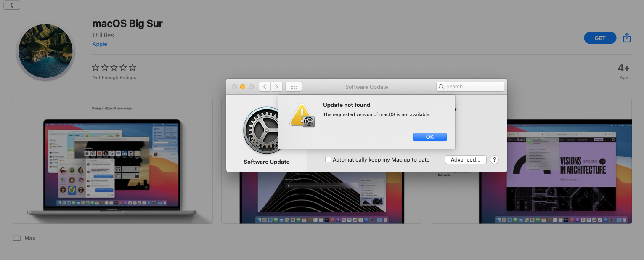
Task: Click the macOS Big Sur app icon
Action: [45, 51]
